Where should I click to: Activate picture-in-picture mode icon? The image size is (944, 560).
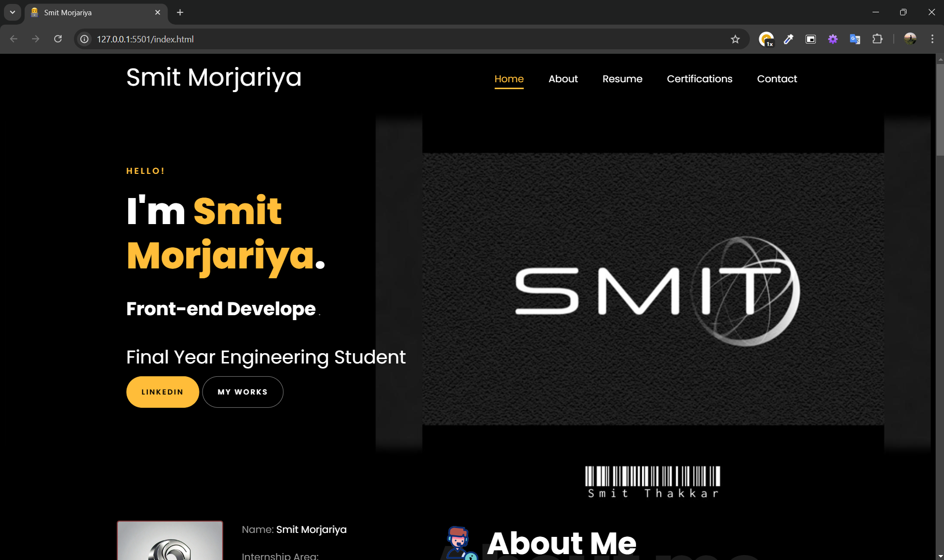coord(810,39)
